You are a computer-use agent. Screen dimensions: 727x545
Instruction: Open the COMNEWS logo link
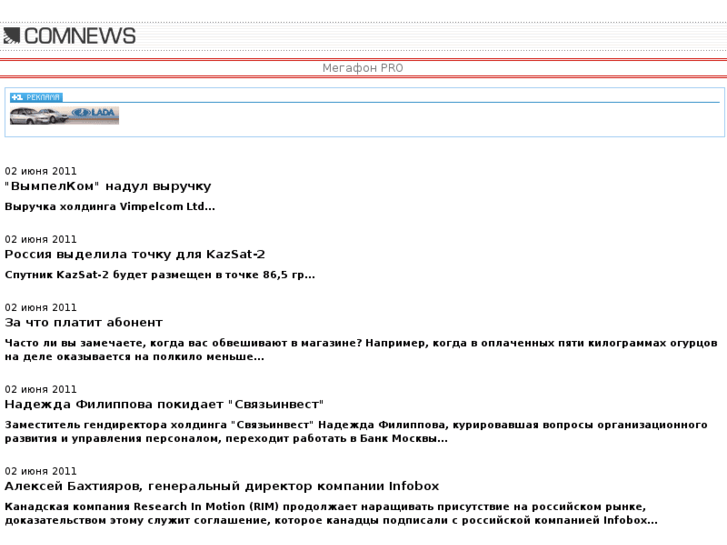point(70,36)
